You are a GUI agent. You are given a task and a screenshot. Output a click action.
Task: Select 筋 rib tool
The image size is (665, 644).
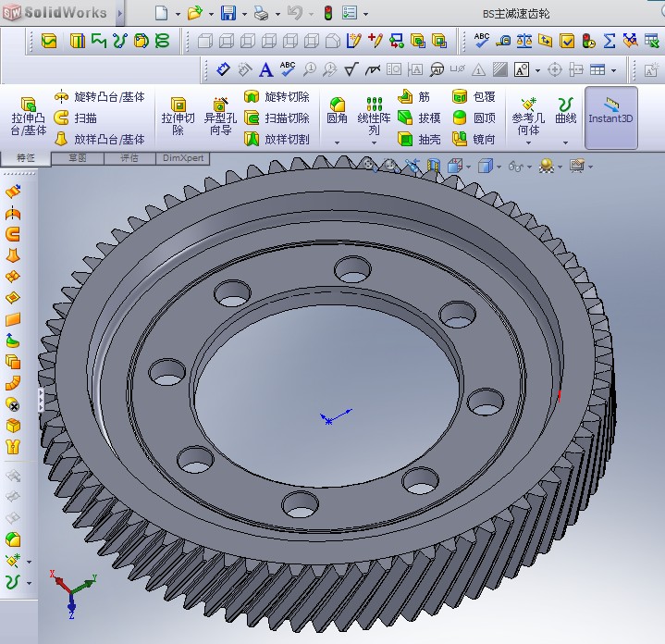pos(413,97)
